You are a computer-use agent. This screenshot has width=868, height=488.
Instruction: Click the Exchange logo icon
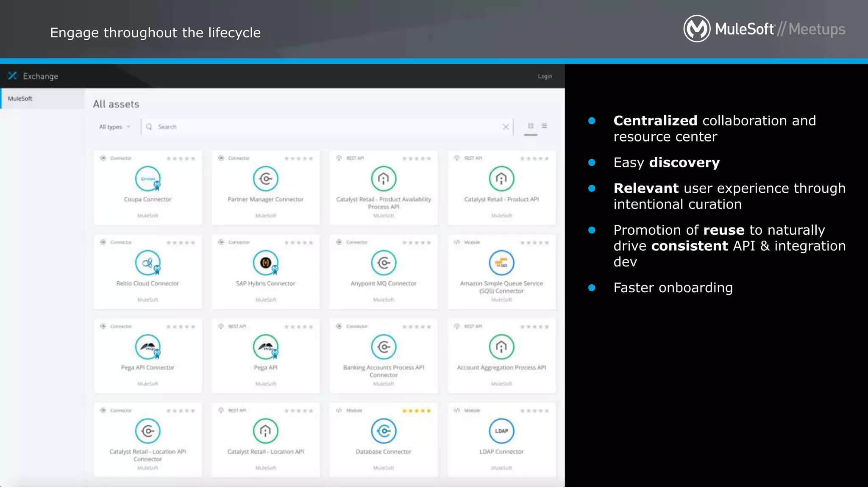[x=12, y=76]
